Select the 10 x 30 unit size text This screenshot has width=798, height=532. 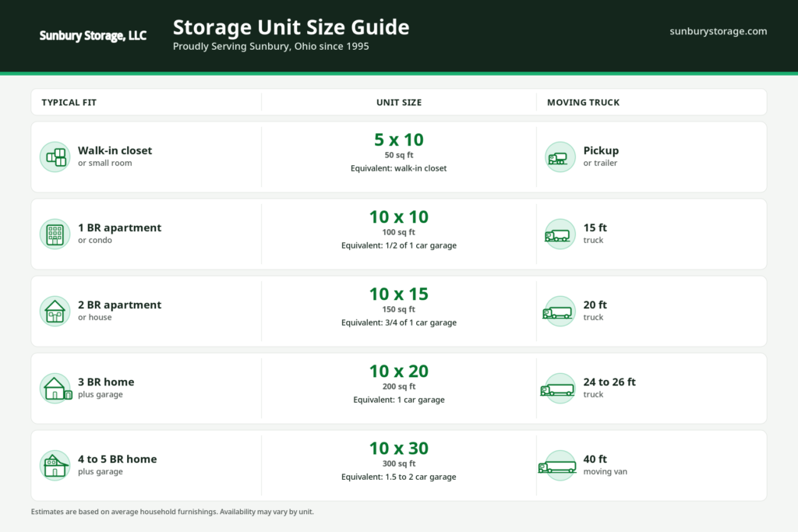[x=399, y=449]
